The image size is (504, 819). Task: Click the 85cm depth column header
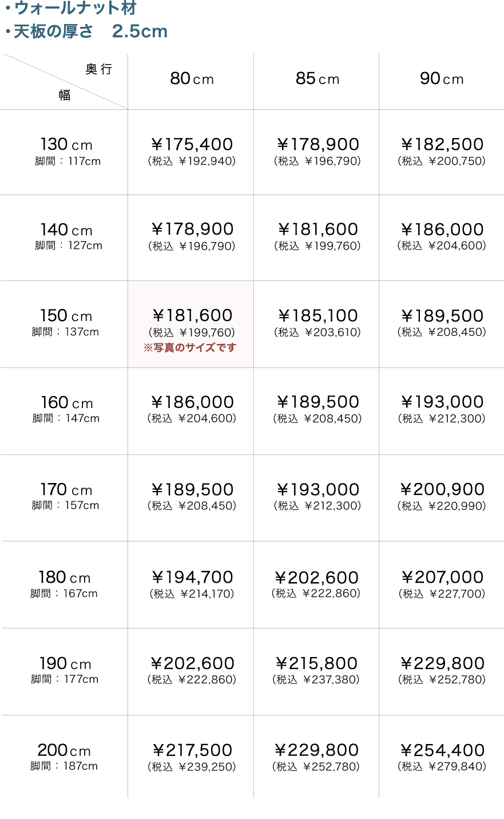click(317, 78)
